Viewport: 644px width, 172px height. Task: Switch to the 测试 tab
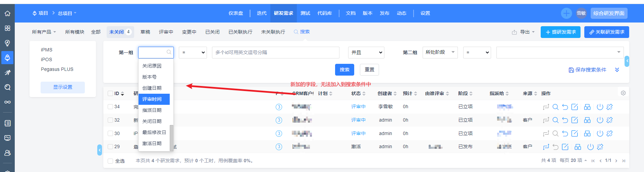click(x=305, y=13)
